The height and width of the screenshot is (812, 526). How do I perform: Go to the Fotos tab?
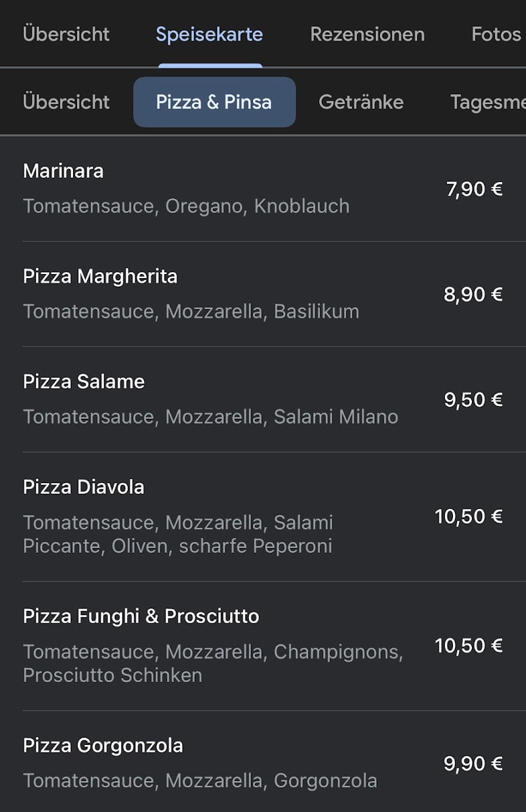[496, 34]
